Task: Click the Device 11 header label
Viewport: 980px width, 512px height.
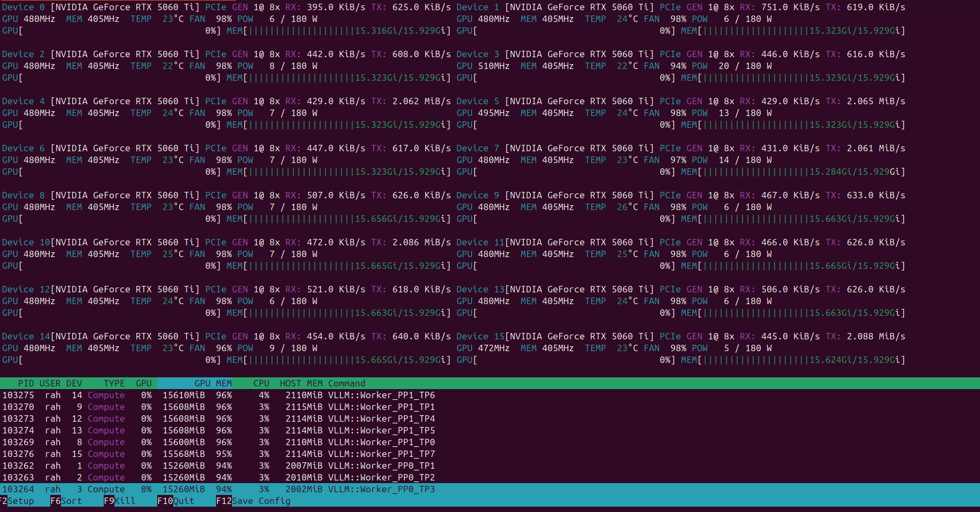Action: (481, 242)
